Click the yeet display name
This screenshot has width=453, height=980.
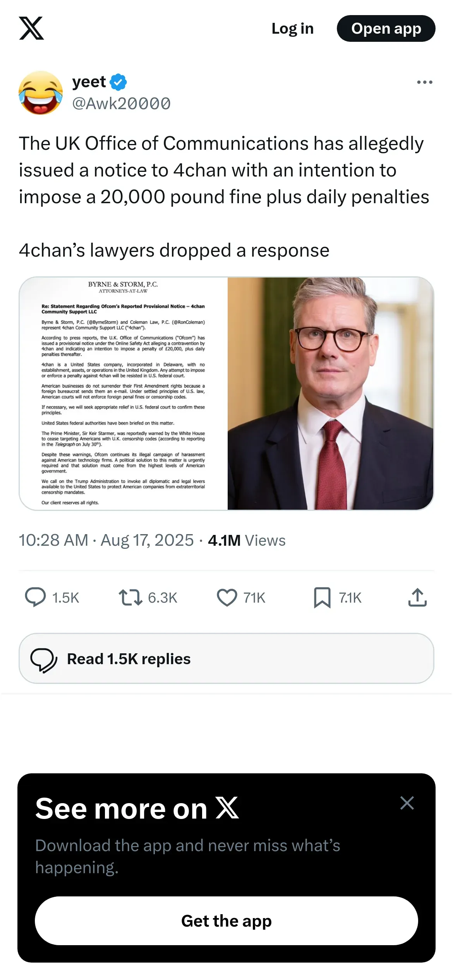[89, 82]
